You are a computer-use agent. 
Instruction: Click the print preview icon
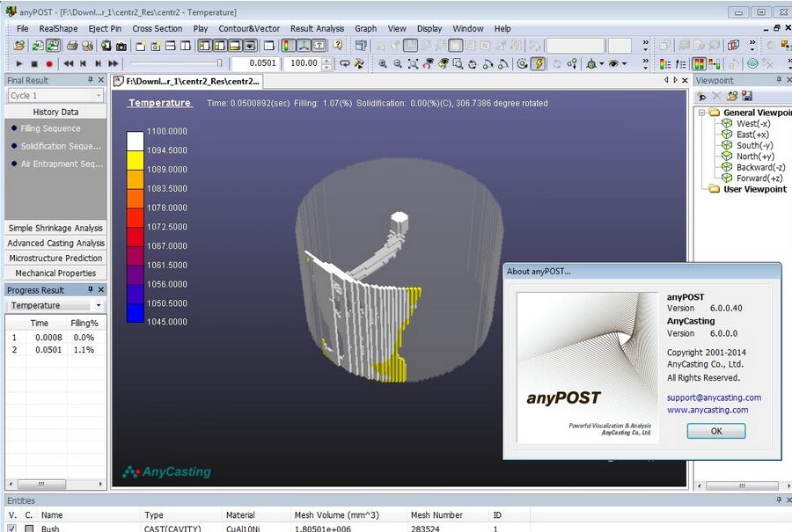click(87, 46)
